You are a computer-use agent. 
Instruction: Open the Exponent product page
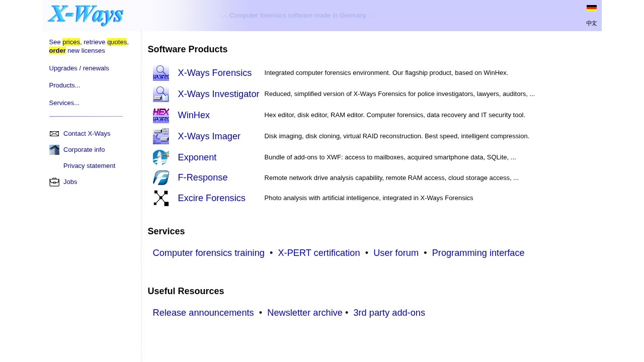coord(197,157)
